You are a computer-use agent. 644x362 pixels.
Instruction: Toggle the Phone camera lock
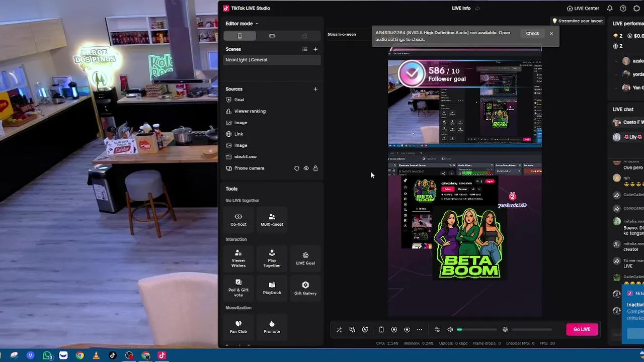[315, 168]
